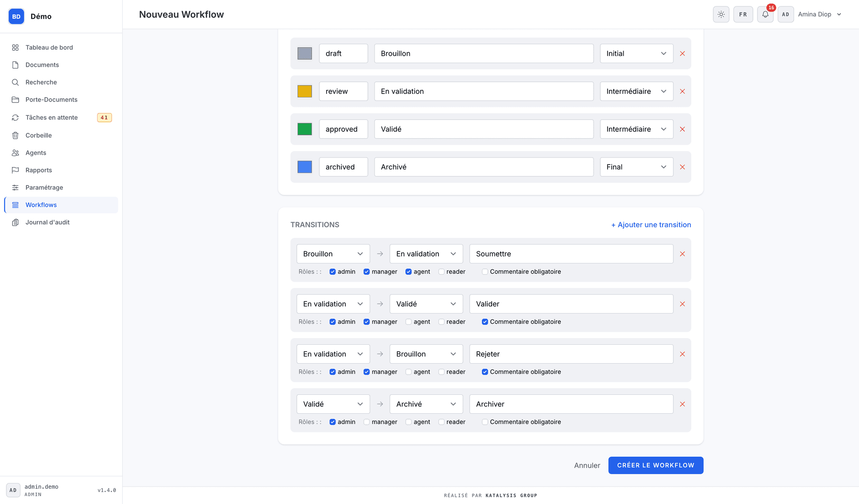Click Ajouter une transition link

[x=651, y=225]
